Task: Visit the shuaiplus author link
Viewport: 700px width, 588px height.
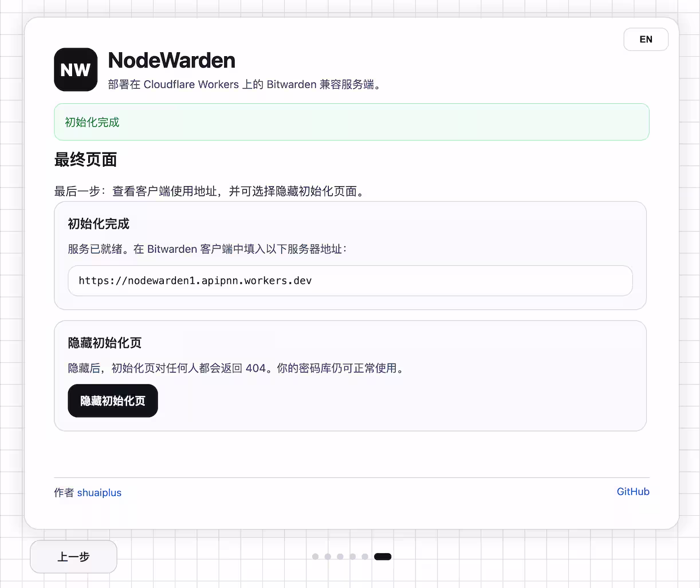Action: 99,493
